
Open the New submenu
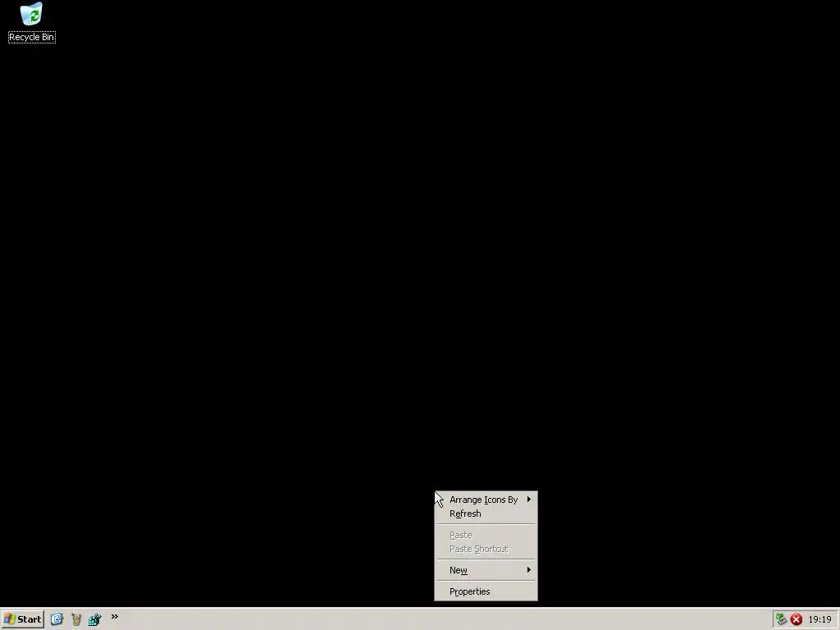tap(486, 570)
